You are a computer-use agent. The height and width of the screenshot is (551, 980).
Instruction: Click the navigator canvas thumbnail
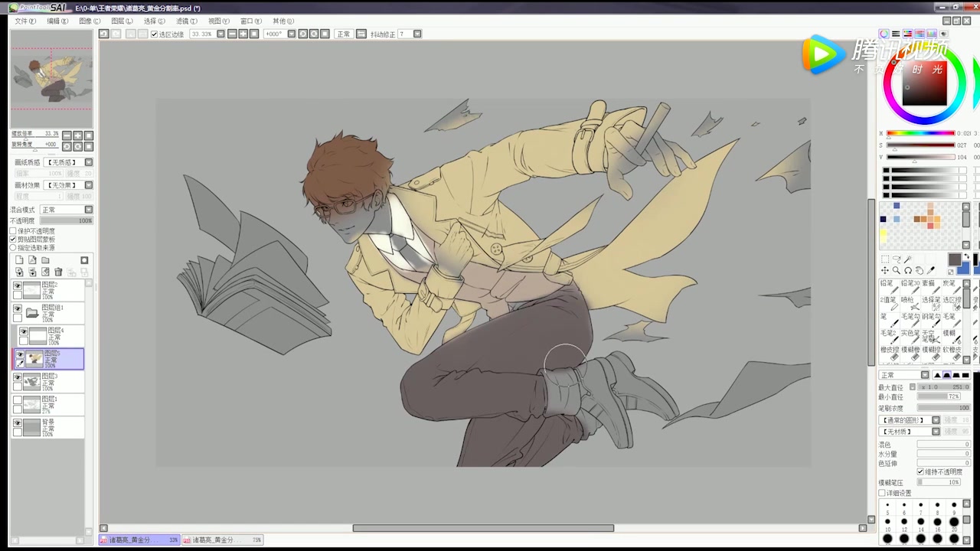click(51, 80)
